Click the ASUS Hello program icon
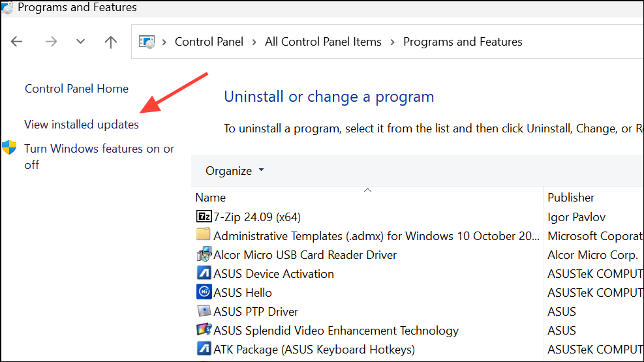 point(204,292)
